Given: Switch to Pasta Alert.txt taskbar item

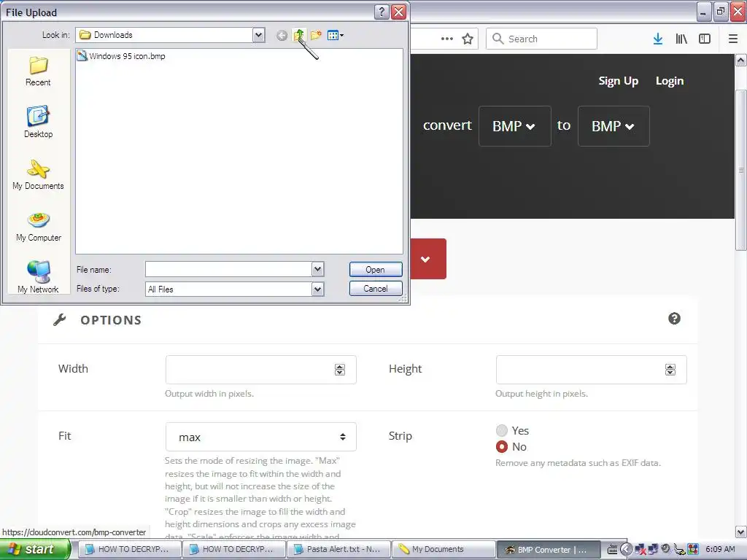Looking at the screenshot, I should point(338,550).
